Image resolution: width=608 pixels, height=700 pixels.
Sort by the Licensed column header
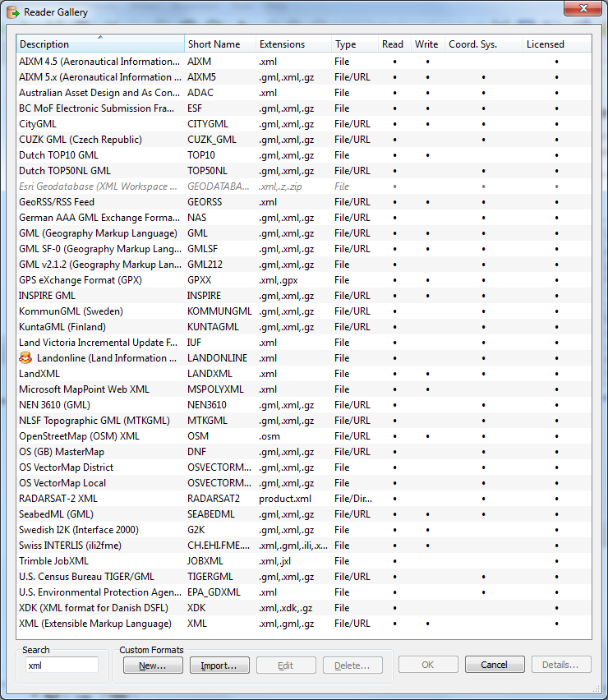pyautogui.click(x=557, y=44)
